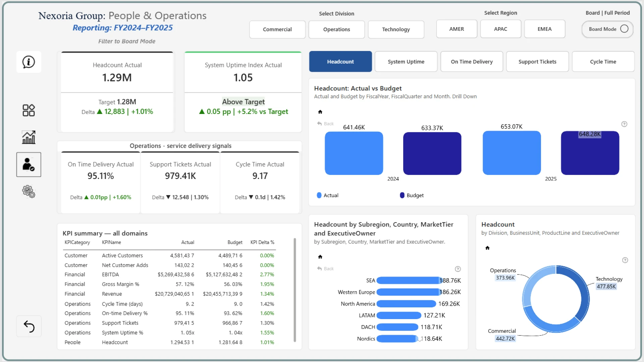Click home icon in Headcount by Subregion chart
644x362 pixels.
point(320,257)
